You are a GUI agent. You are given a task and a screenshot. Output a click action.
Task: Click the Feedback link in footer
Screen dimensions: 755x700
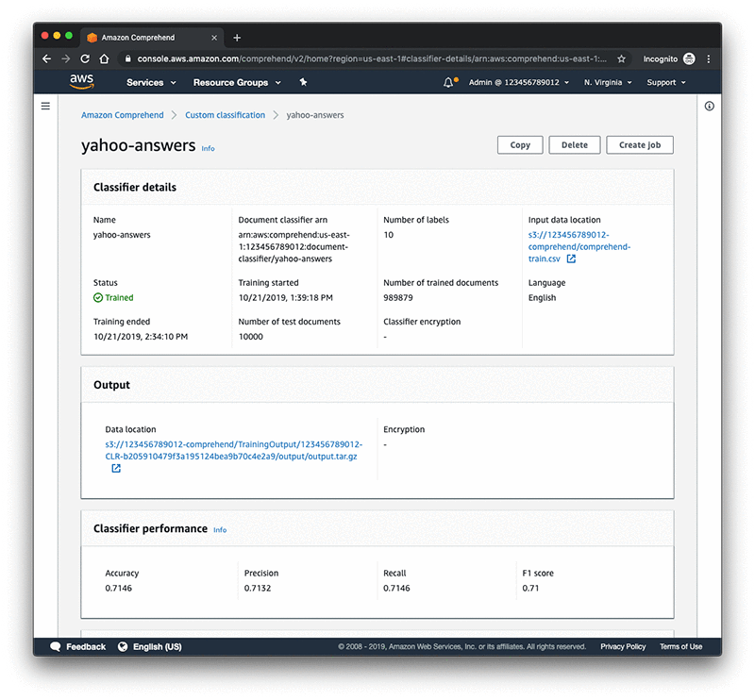tap(86, 646)
